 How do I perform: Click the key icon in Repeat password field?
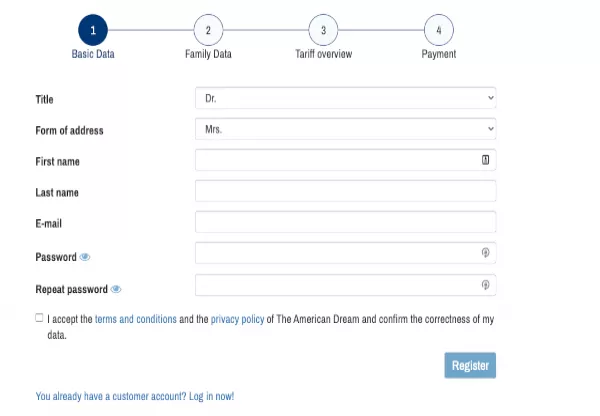tap(485, 285)
